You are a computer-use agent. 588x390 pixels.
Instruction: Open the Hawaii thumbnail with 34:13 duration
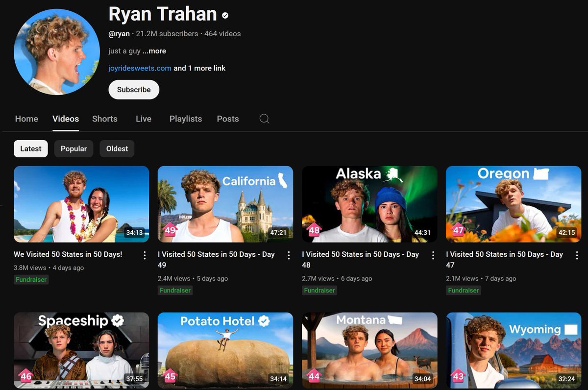(81, 204)
